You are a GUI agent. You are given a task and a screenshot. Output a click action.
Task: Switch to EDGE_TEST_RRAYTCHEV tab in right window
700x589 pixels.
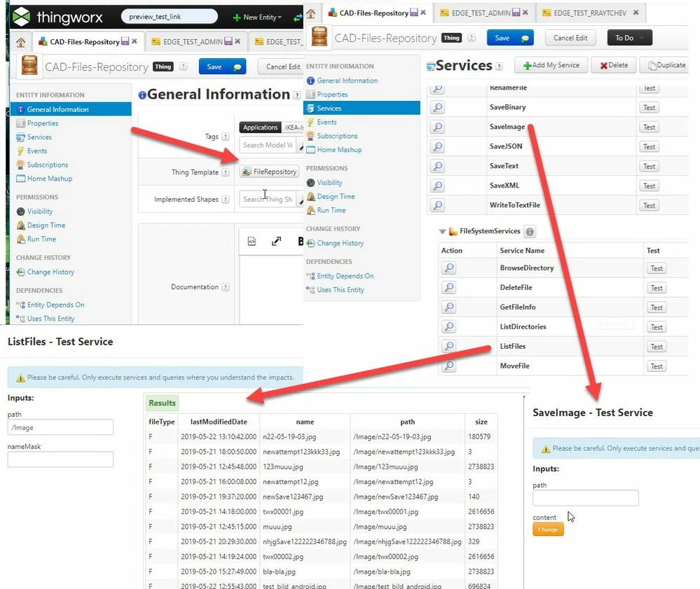click(591, 13)
